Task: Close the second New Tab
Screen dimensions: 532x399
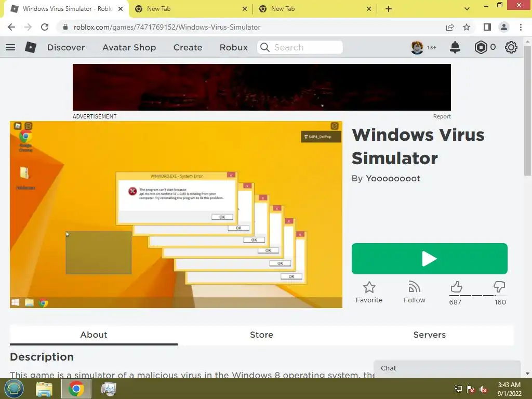Action: (x=369, y=9)
